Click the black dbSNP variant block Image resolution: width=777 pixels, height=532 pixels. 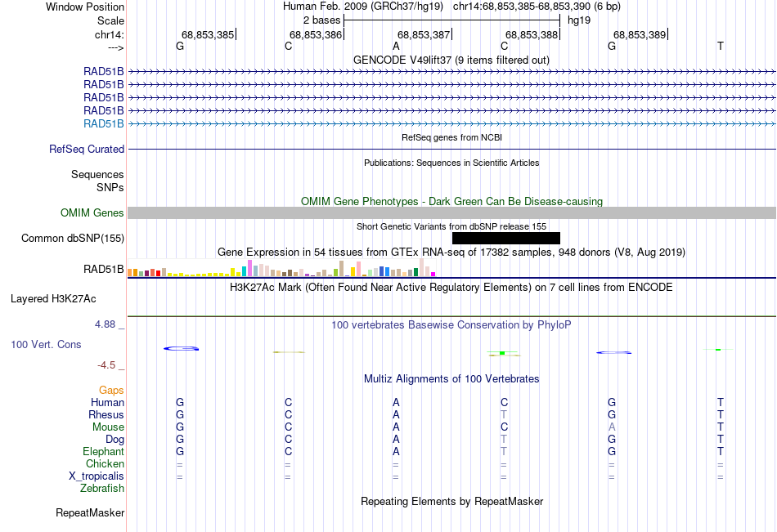point(506,239)
